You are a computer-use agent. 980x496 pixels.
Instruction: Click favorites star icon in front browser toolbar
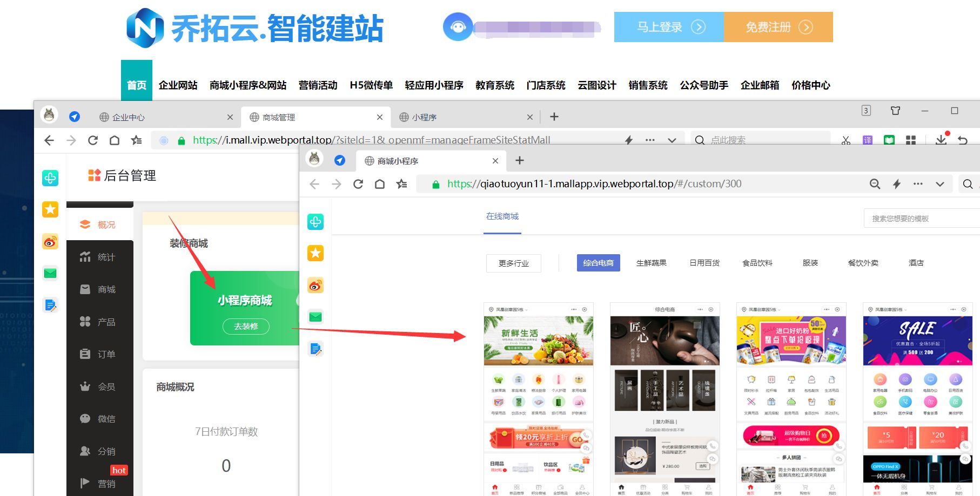[401, 184]
